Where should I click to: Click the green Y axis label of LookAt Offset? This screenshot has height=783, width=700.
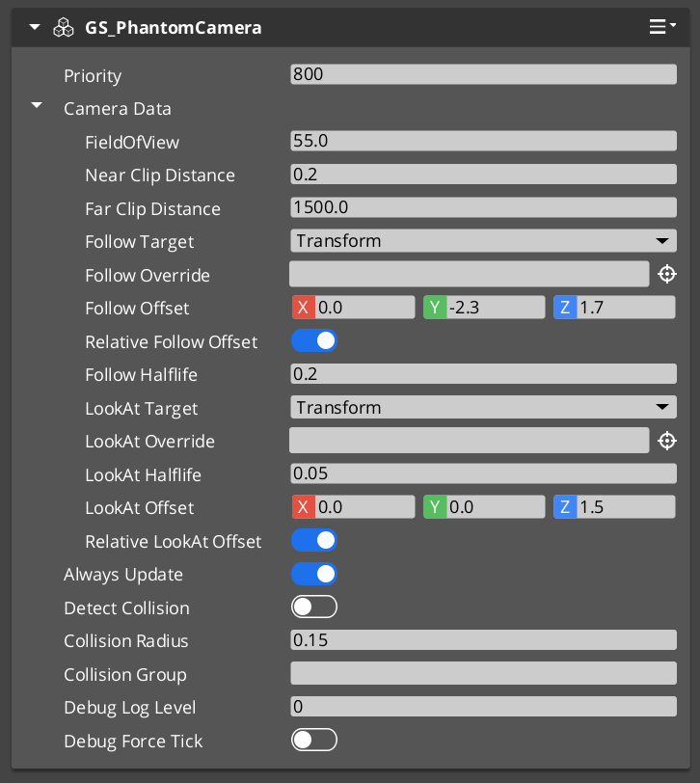click(x=430, y=506)
